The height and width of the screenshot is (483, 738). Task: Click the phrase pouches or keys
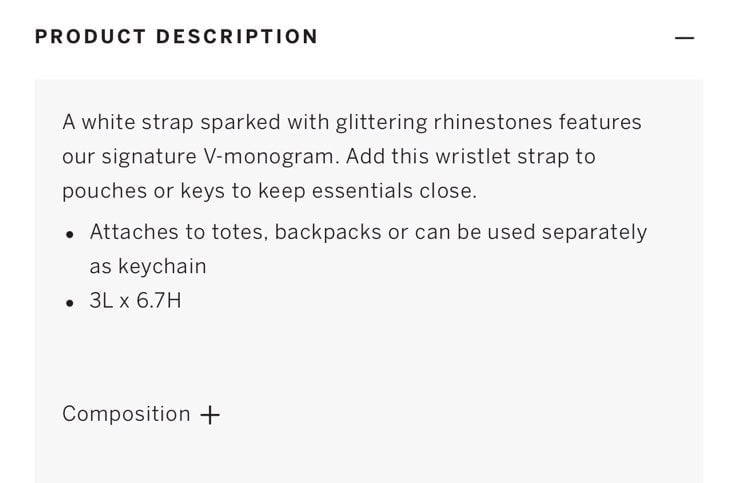pyautogui.click(x=144, y=192)
